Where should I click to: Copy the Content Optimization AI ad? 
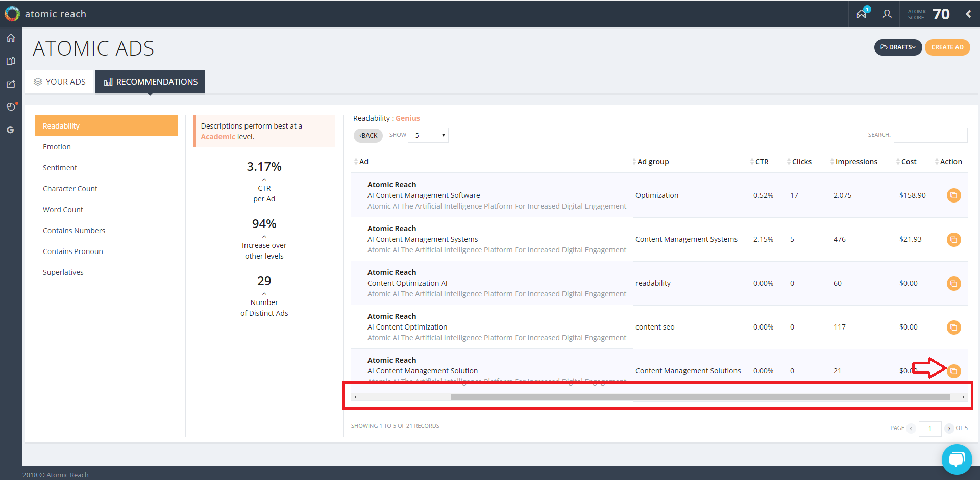tap(953, 283)
